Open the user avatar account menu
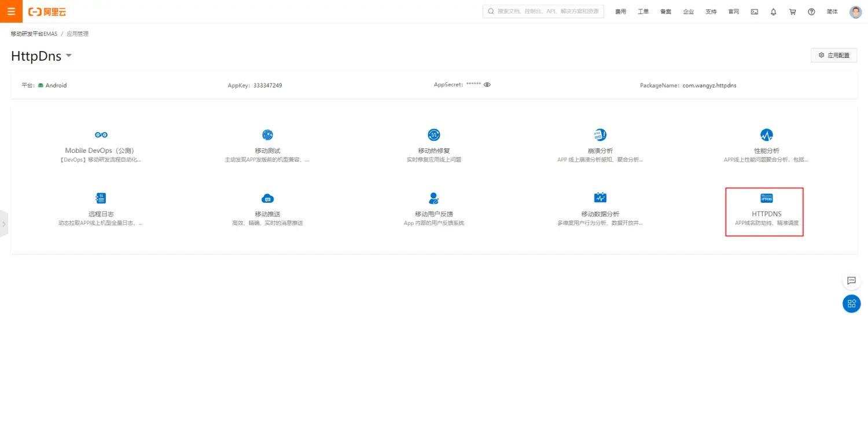Viewport: 868px width, 424px height. [x=856, y=12]
